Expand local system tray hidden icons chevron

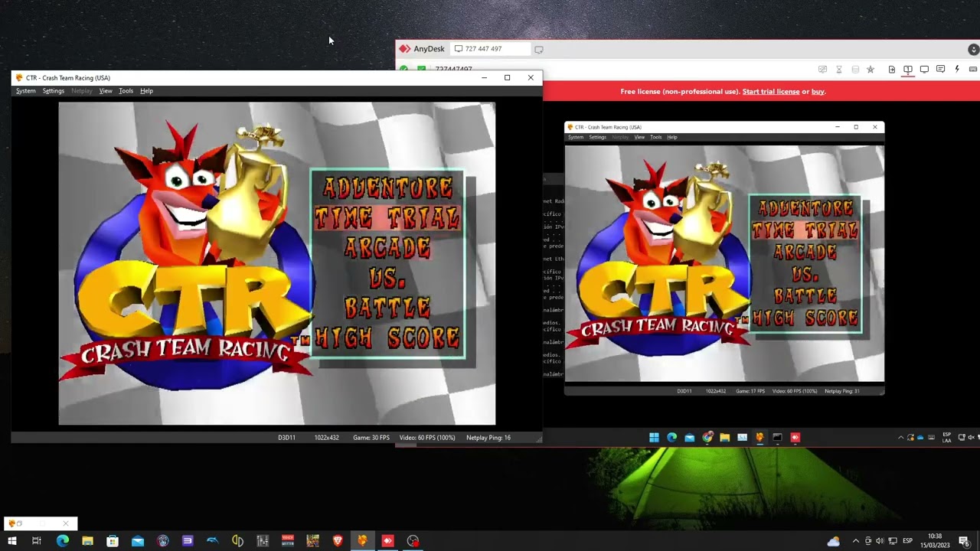point(856,541)
